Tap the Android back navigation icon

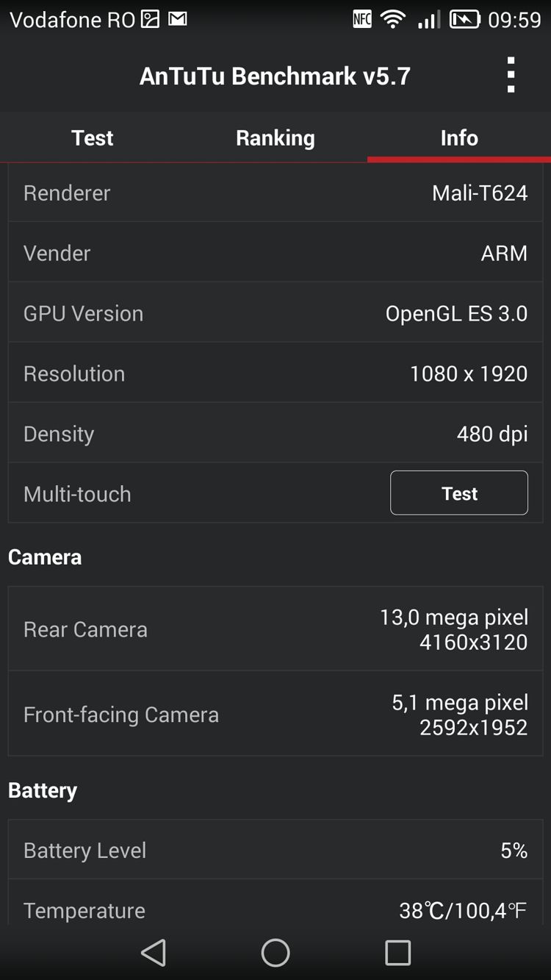154,953
